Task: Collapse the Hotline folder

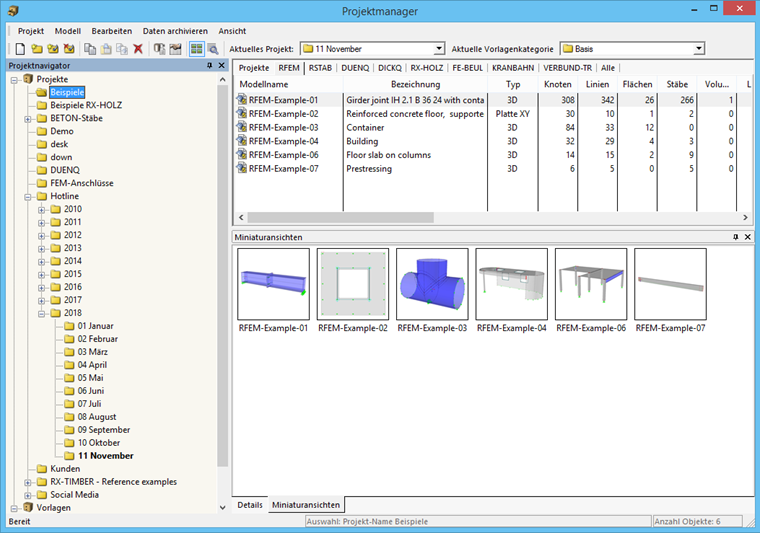Action: point(28,197)
